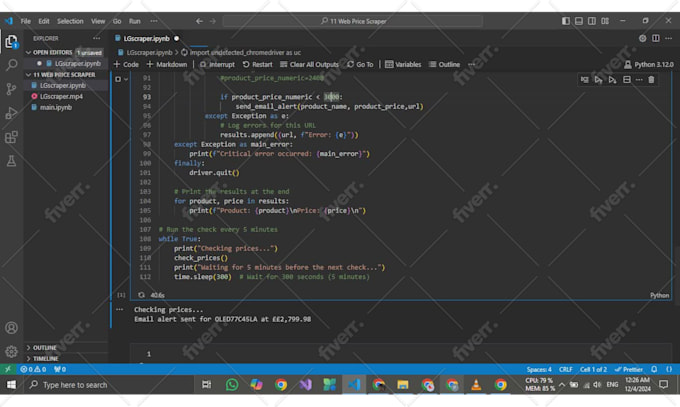Open main.ipynb in the explorer
The image size is (680, 407).
point(55,106)
